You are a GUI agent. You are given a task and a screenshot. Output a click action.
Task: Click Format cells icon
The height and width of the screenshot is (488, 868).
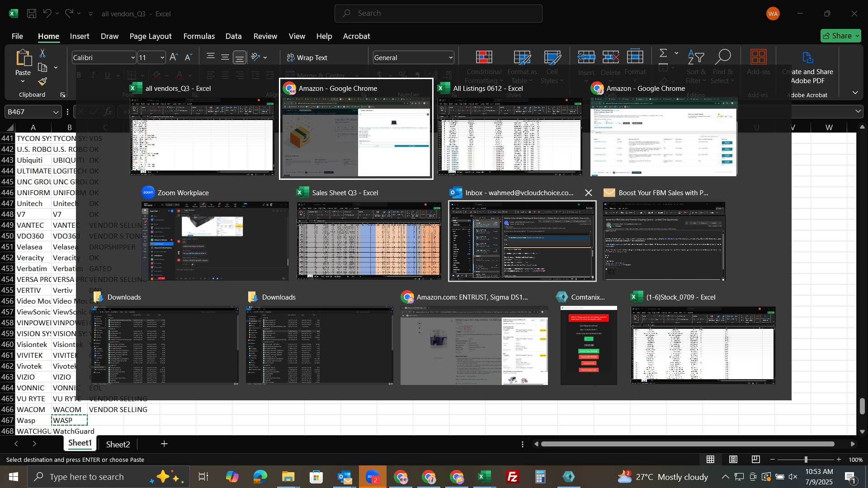635,57
